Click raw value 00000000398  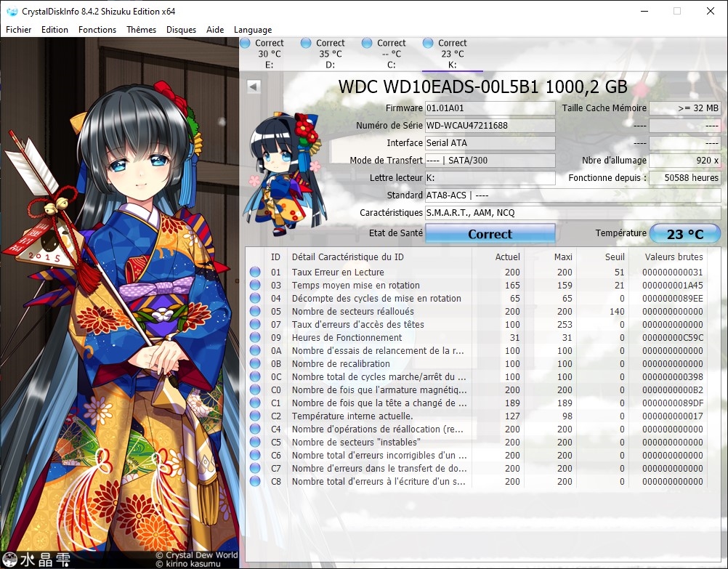(x=673, y=376)
